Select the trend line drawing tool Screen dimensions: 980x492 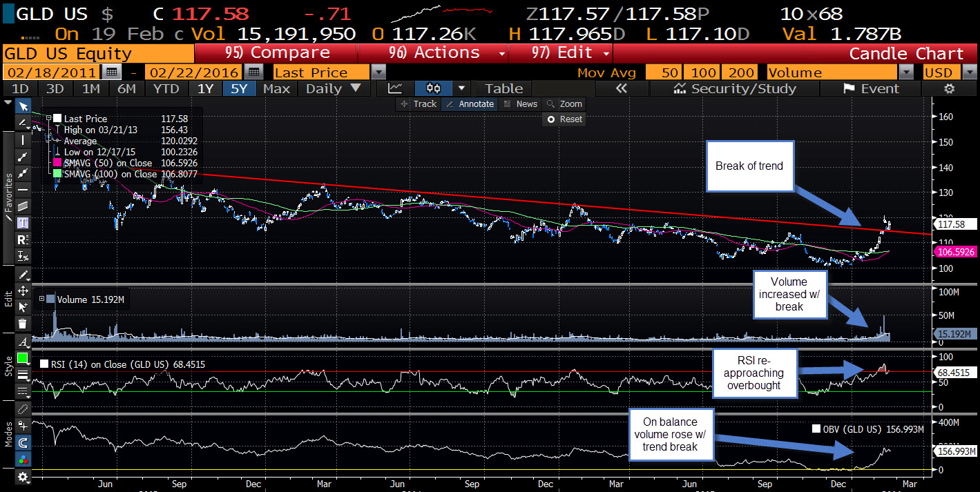click(23, 157)
